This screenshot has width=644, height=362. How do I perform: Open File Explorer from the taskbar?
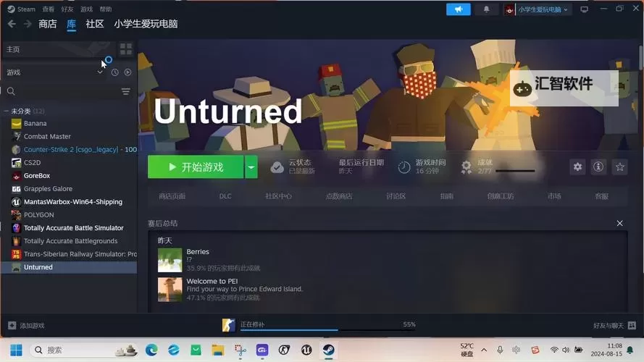217,350
